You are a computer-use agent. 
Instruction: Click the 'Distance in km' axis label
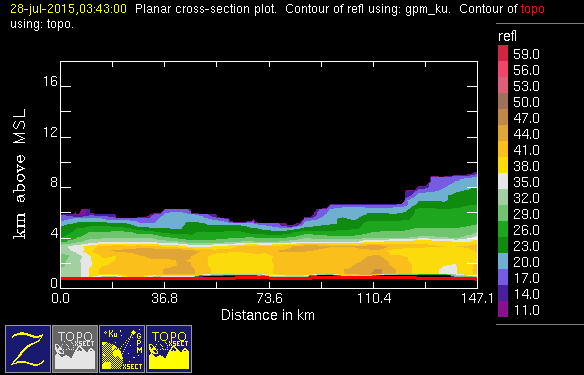268,315
